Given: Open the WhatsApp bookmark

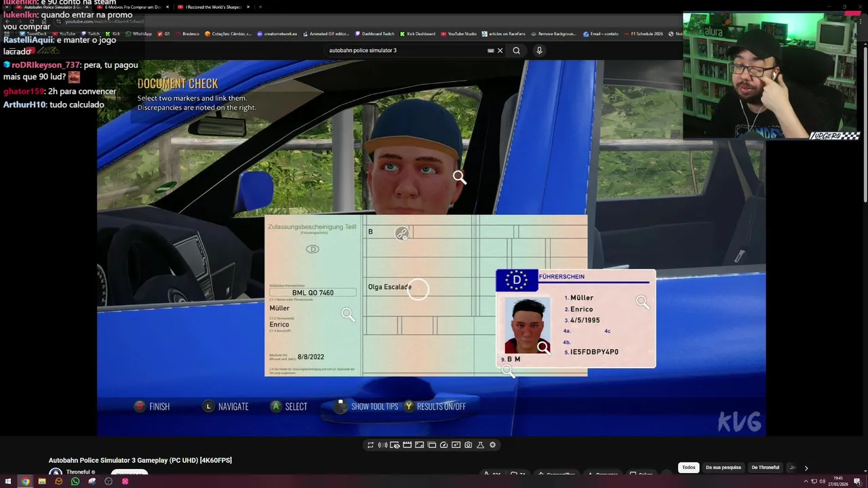Looking at the screenshot, I should point(138,33).
